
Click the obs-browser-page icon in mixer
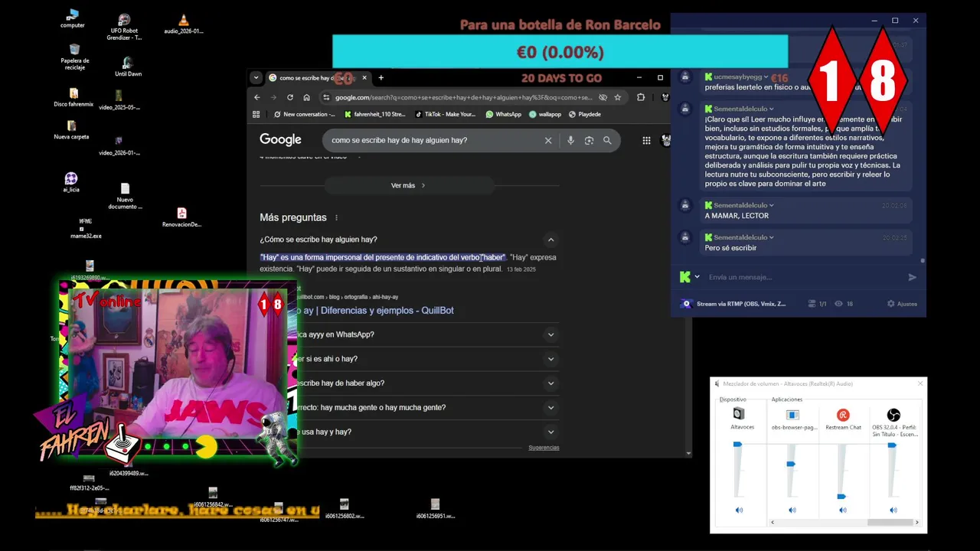[x=792, y=415]
